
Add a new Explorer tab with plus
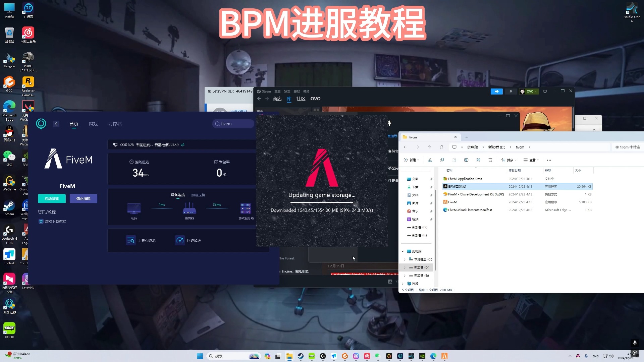tap(467, 137)
